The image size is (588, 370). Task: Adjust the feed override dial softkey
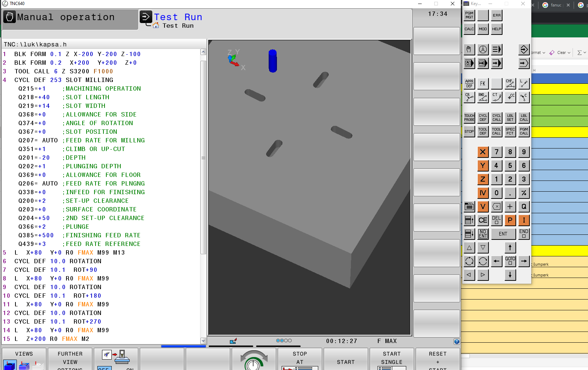pyautogui.click(x=254, y=359)
